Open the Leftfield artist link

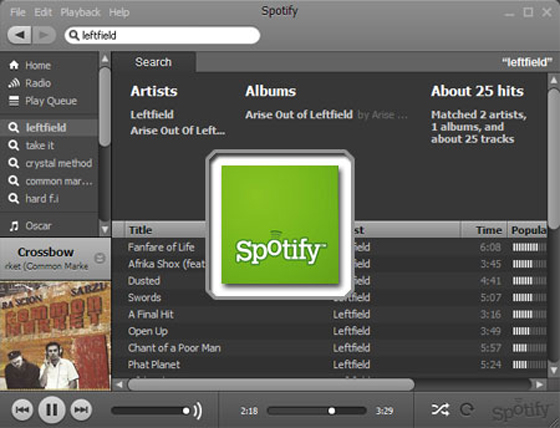click(x=152, y=115)
